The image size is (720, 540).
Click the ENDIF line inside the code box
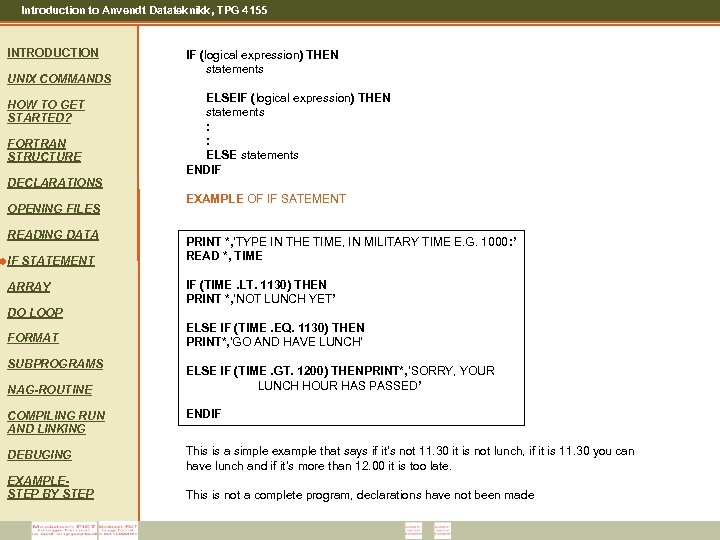pos(203,414)
